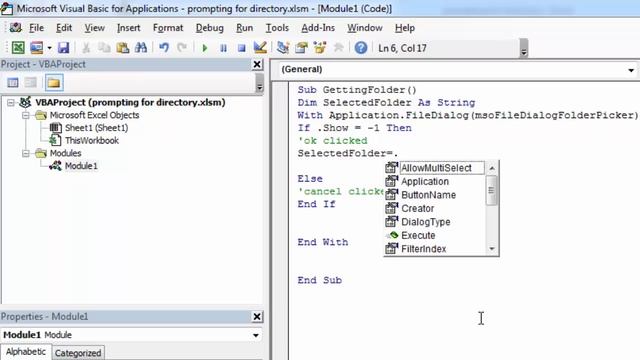This screenshot has width=640, height=360.
Task: Toggle Design Mode icon
Action: pos(260,48)
